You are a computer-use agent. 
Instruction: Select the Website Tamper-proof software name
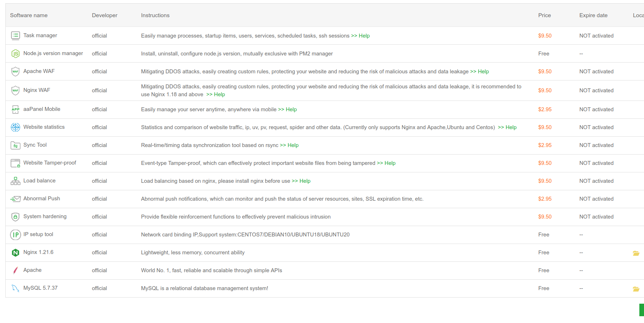pos(50,163)
